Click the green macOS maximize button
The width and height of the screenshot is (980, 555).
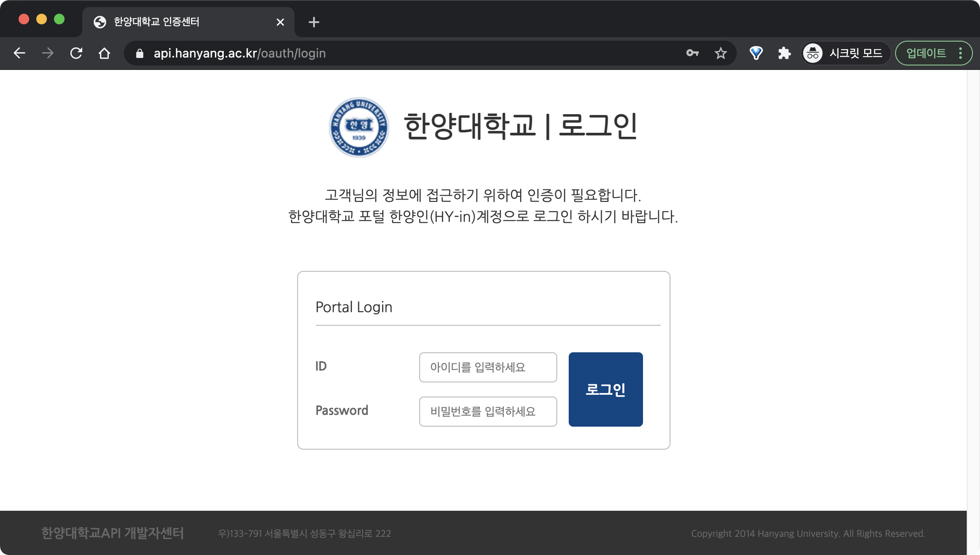[x=59, y=19]
